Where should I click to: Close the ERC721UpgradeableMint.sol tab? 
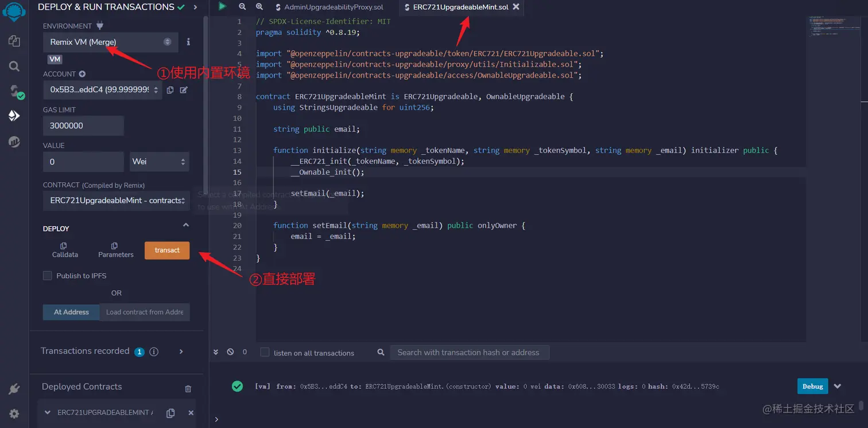(x=516, y=7)
